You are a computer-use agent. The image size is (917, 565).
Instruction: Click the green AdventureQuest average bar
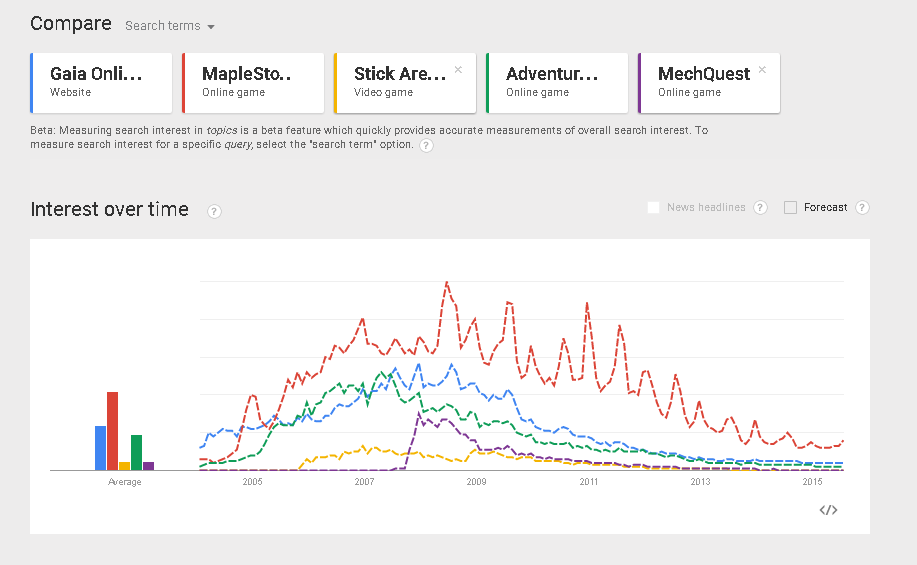(136, 452)
